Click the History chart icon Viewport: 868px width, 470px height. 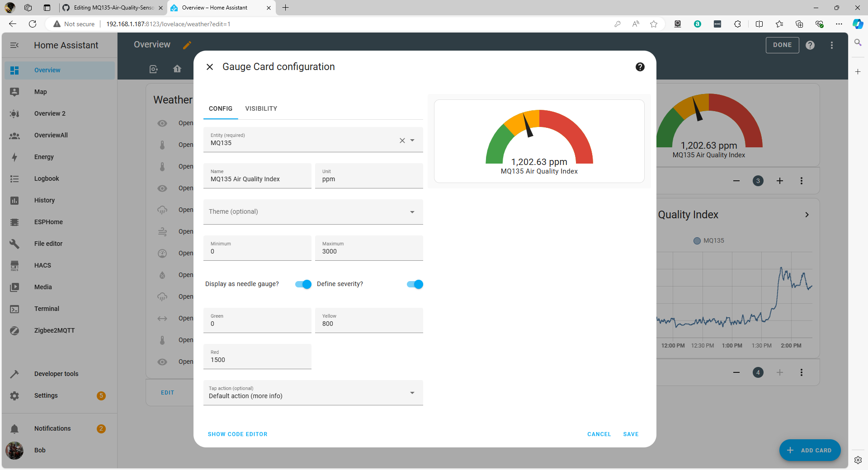click(14, 201)
